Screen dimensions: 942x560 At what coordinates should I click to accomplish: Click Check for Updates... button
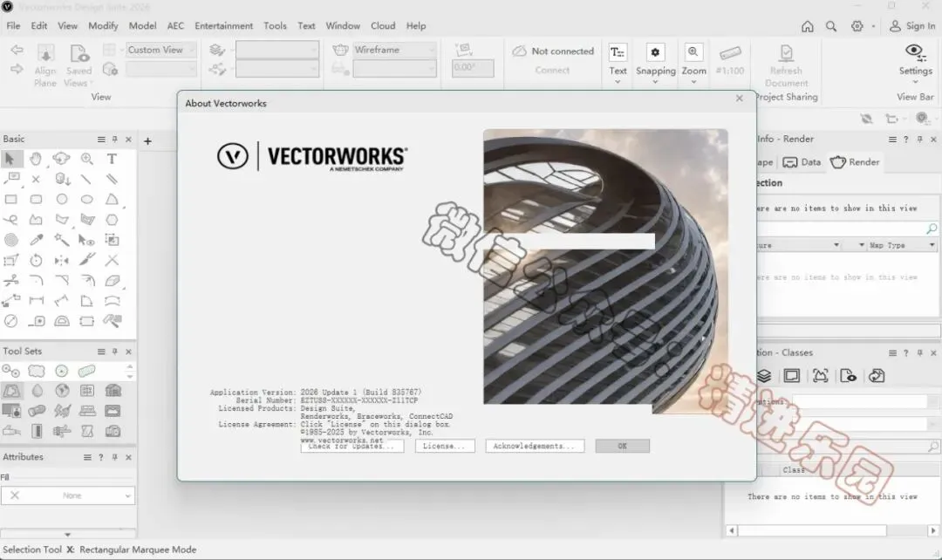[x=352, y=447]
